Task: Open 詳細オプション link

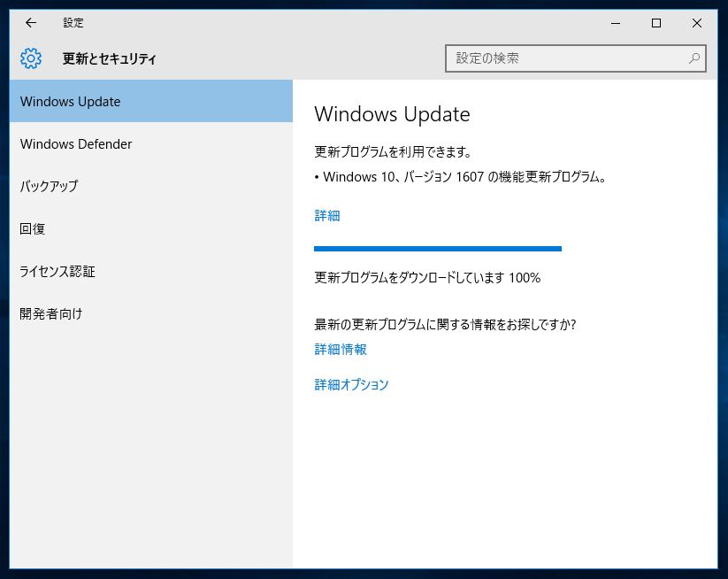Action: [x=351, y=385]
